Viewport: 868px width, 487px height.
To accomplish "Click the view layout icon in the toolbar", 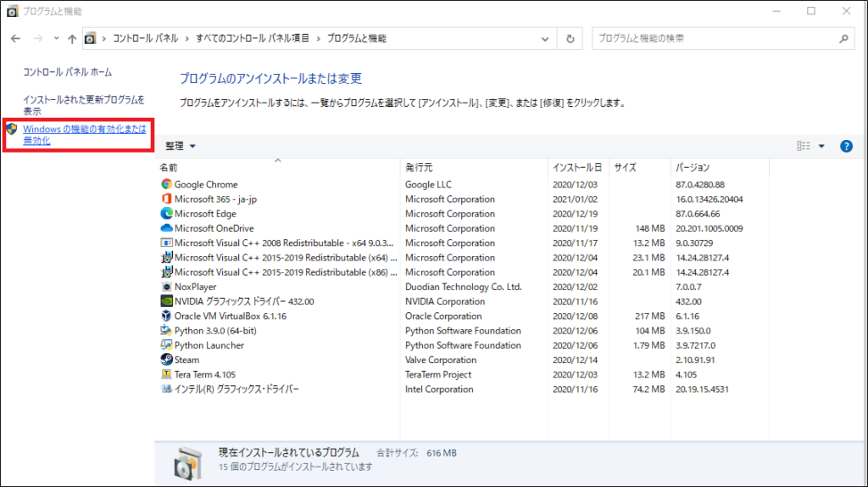I will [804, 146].
